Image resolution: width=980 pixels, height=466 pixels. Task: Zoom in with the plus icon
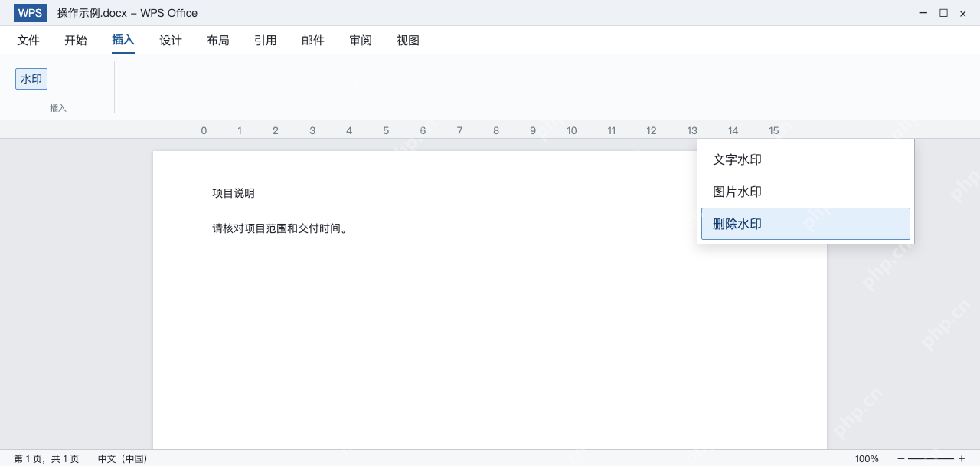[x=962, y=458]
